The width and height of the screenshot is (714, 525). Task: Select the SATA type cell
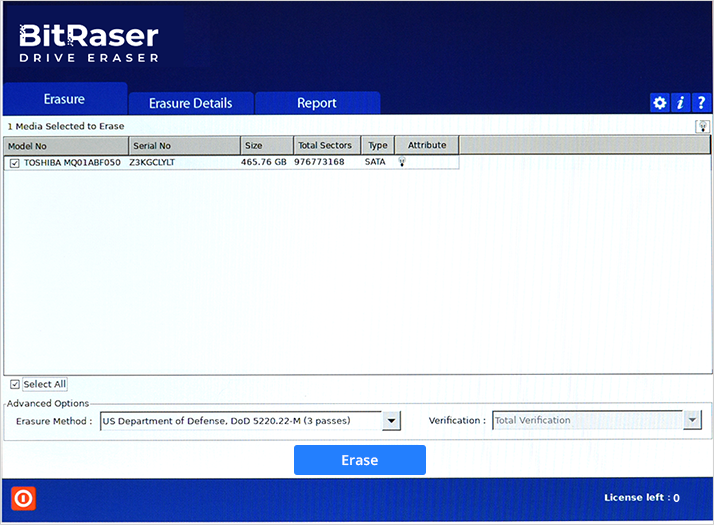pyautogui.click(x=375, y=162)
